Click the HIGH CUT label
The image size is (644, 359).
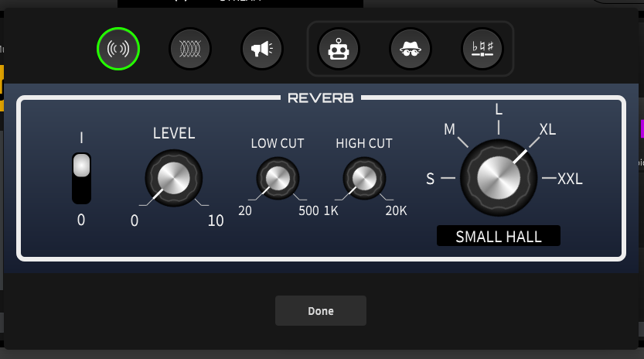click(364, 143)
